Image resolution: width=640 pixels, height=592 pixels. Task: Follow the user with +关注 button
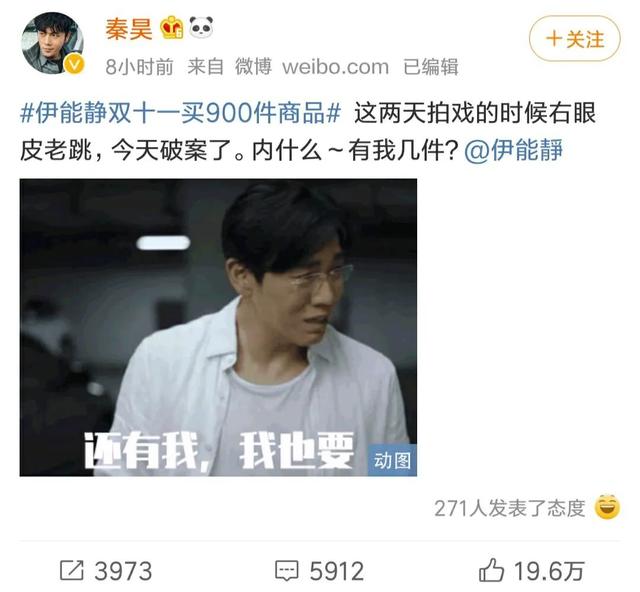click(575, 39)
